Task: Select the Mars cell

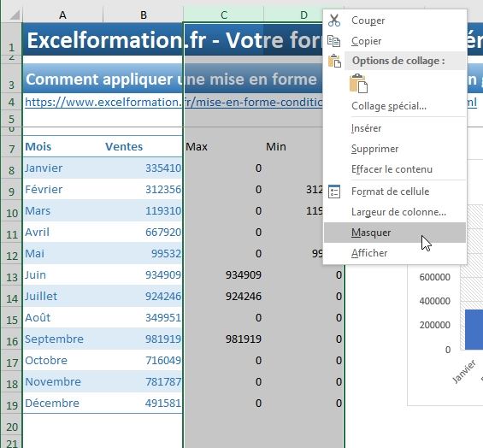Action: (x=63, y=211)
